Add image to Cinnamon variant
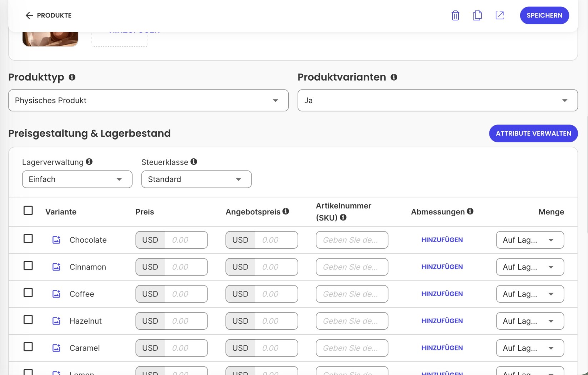 pyautogui.click(x=56, y=267)
